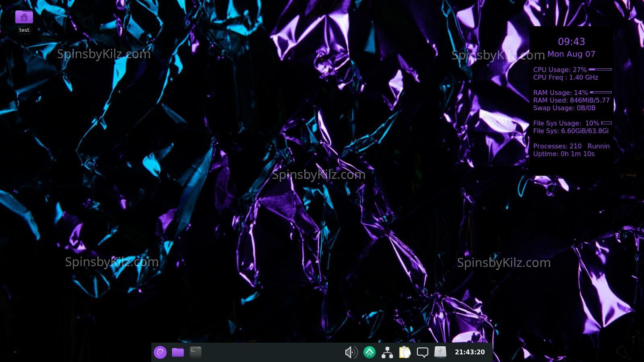Click the File Sys Usage bar
The width and height of the screenshot is (644, 362).
click(x=607, y=123)
